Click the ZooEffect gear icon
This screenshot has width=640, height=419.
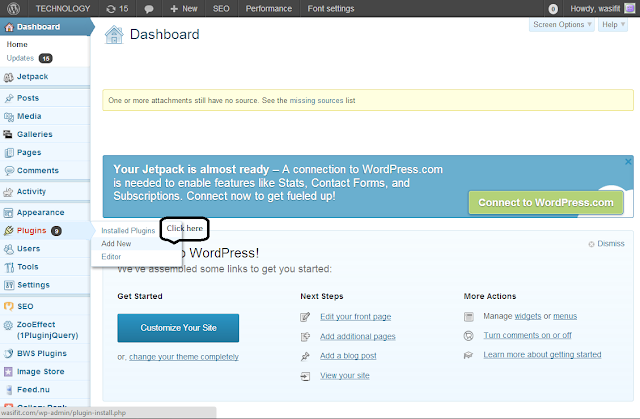pyautogui.click(x=8, y=325)
